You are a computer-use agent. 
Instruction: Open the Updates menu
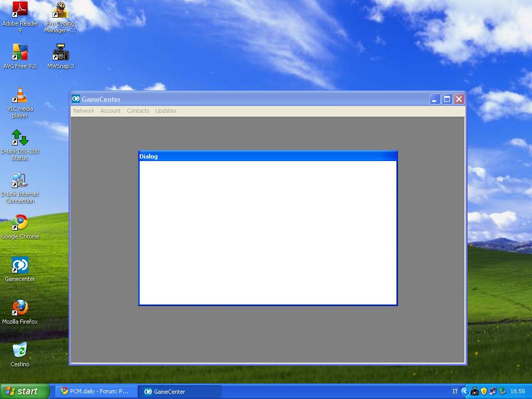(x=166, y=111)
